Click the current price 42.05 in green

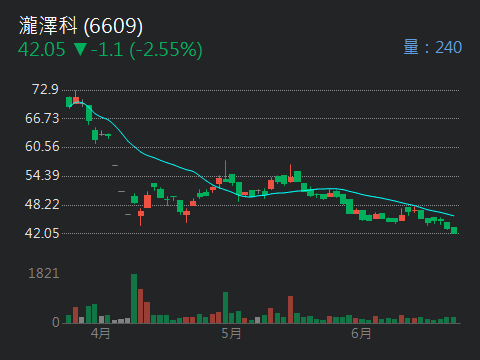(x=42, y=50)
